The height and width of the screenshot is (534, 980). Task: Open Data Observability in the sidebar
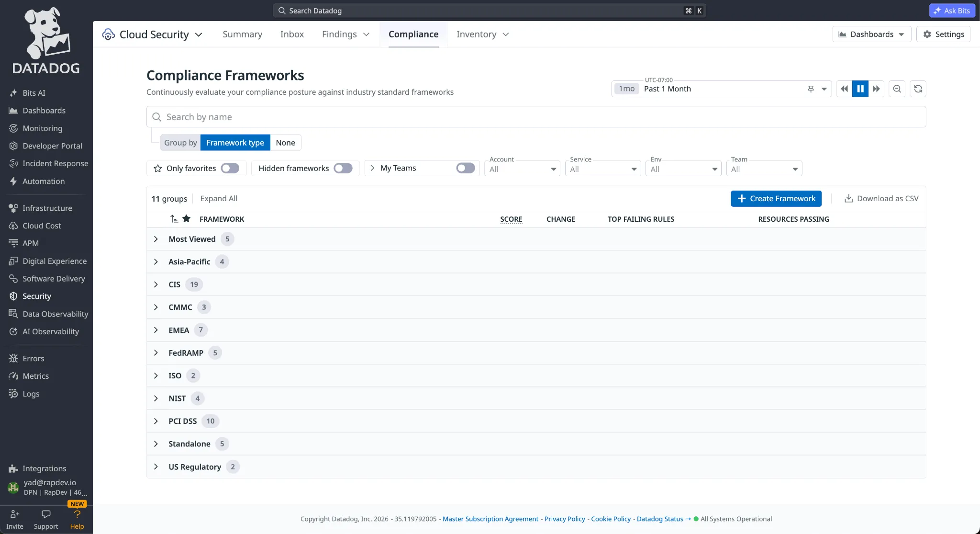tap(48, 314)
